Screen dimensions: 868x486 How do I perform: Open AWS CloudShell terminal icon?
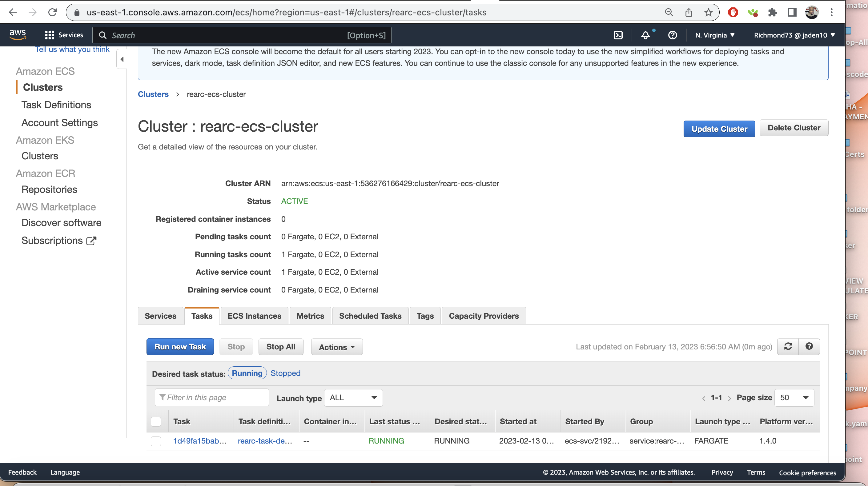click(618, 35)
